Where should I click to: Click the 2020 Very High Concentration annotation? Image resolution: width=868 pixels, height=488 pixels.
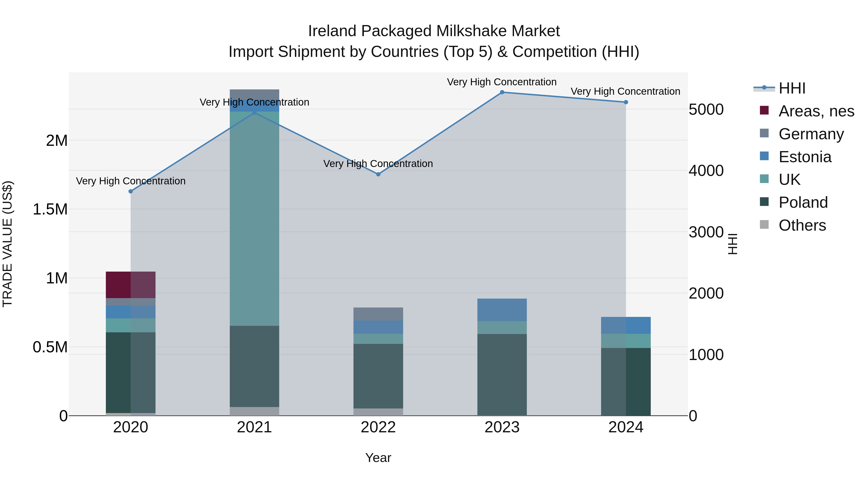click(x=131, y=181)
